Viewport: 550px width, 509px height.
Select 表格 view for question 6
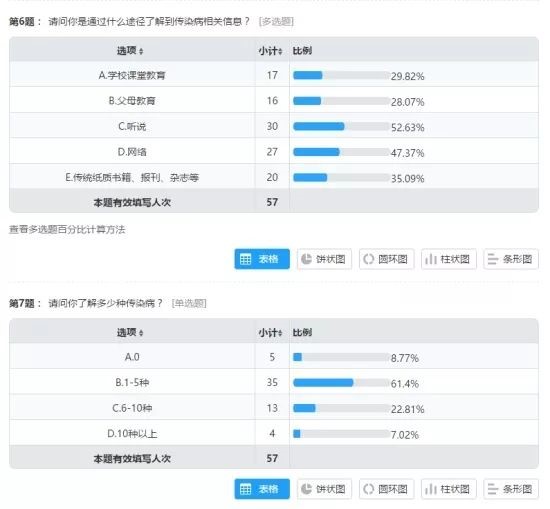[262, 259]
